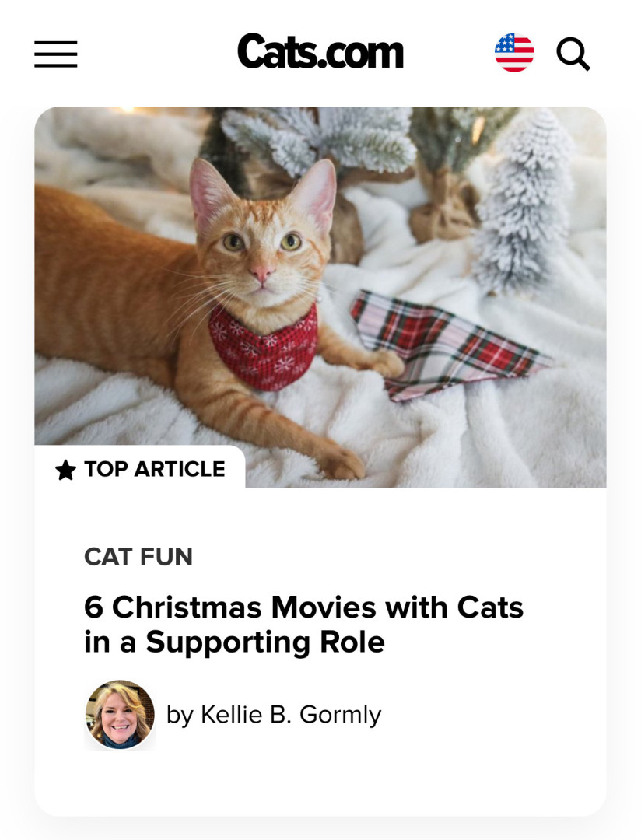Click the cat's front paw in photo
641x840 pixels.
(x=341, y=464)
